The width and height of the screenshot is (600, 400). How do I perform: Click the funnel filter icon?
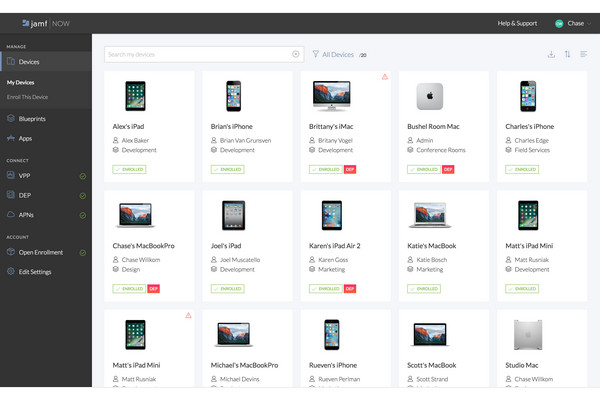click(316, 54)
